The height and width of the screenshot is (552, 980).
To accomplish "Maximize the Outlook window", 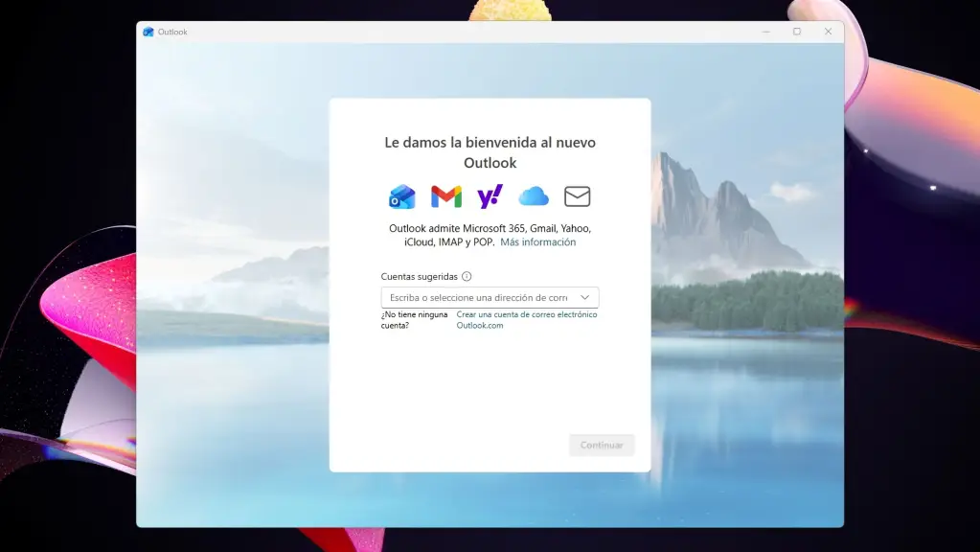I will click(796, 32).
